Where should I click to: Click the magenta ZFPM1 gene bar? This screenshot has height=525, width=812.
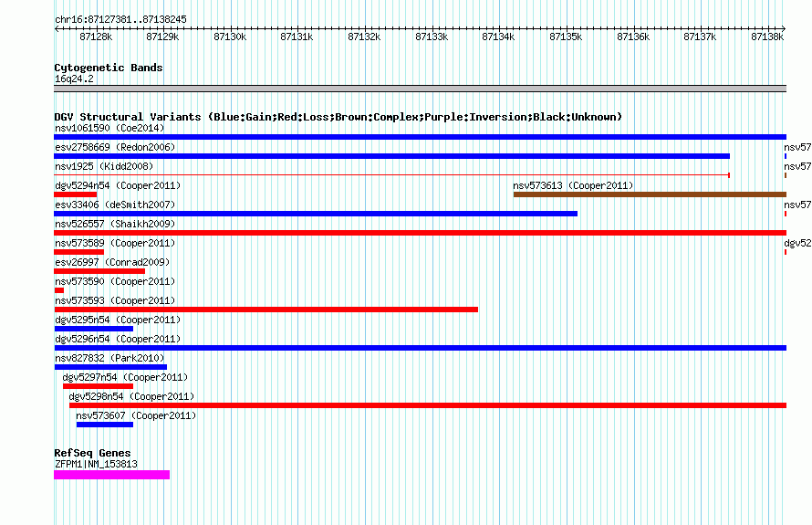point(112,475)
